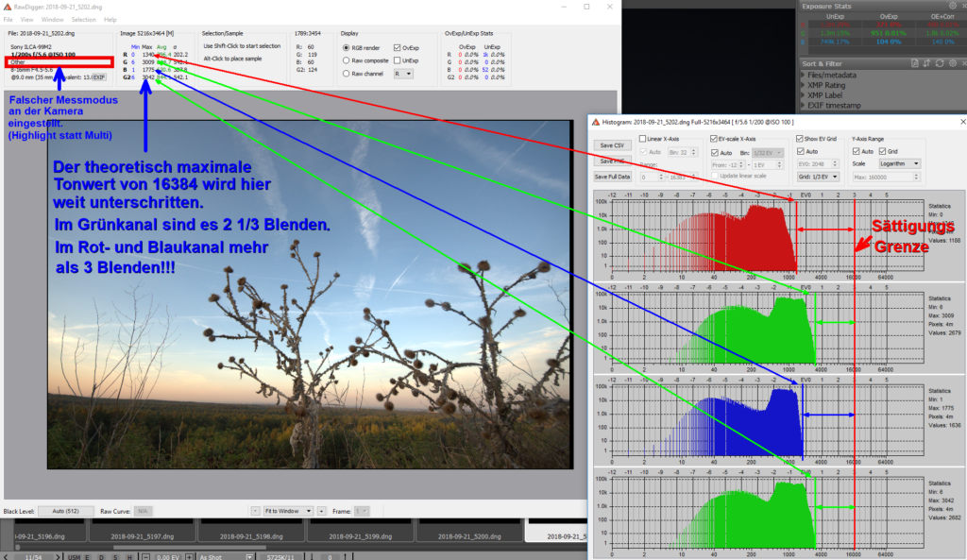Click the Auto (512) black level button
This screenshot has height=560, width=967.
click(x=65, y=511)
